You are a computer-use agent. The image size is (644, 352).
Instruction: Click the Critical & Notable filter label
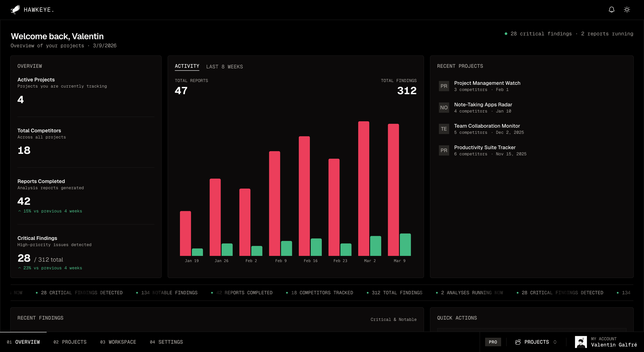click(x=393, y=319)
